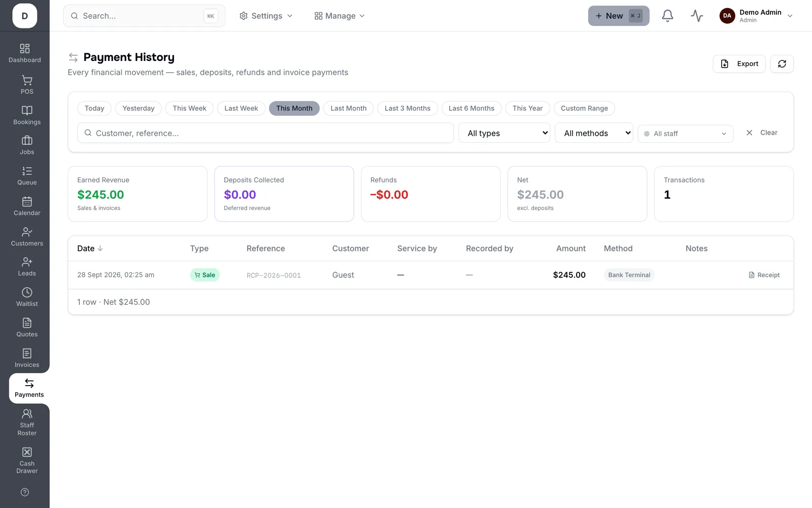The height and width of the screenshot is (508, 812).
Task: Click the refresh icon button
Action: click(782, 63)
